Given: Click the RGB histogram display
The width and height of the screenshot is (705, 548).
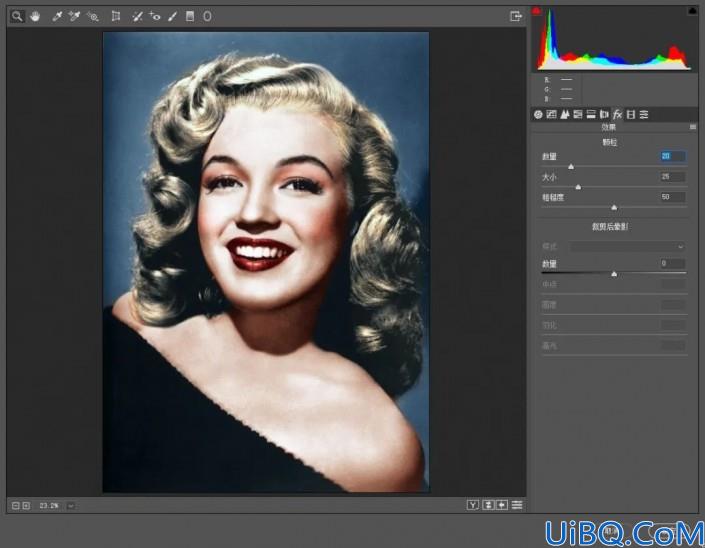Looking at the screenshot, I should tap(614, 40).
